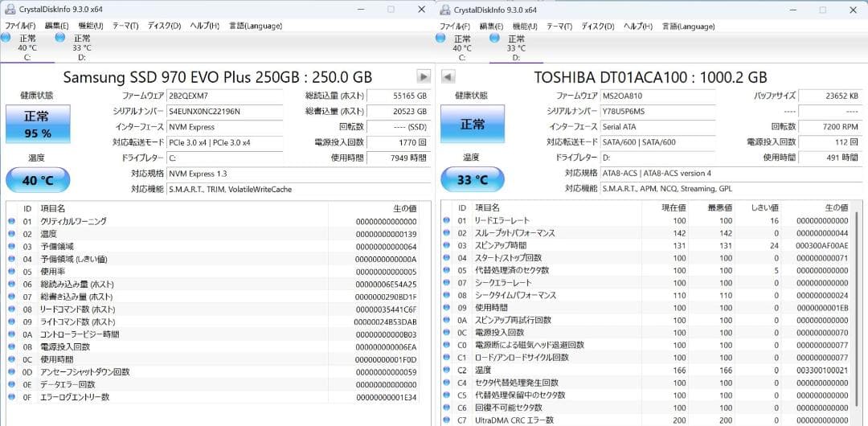Click supported features field S.M.A.R.T., TRIM, VolatileWriteCache
This screenshot has height=426, width=868.
[298, 189]
